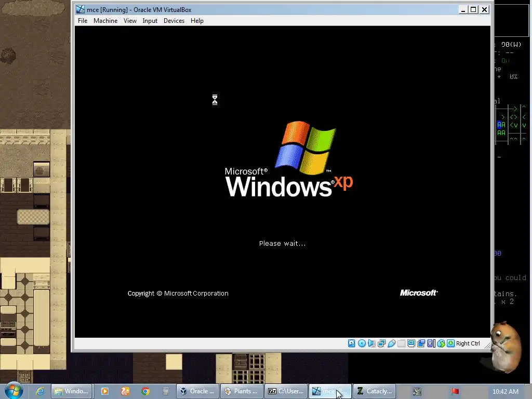Click the greyed-out shared folders status icon

(401, 343)
